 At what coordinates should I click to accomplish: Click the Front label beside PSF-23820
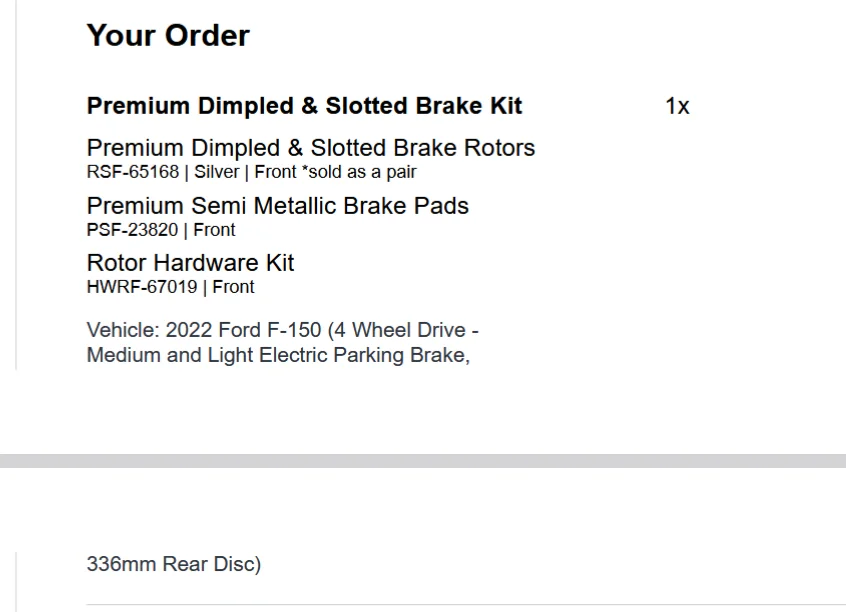(214, 230)
